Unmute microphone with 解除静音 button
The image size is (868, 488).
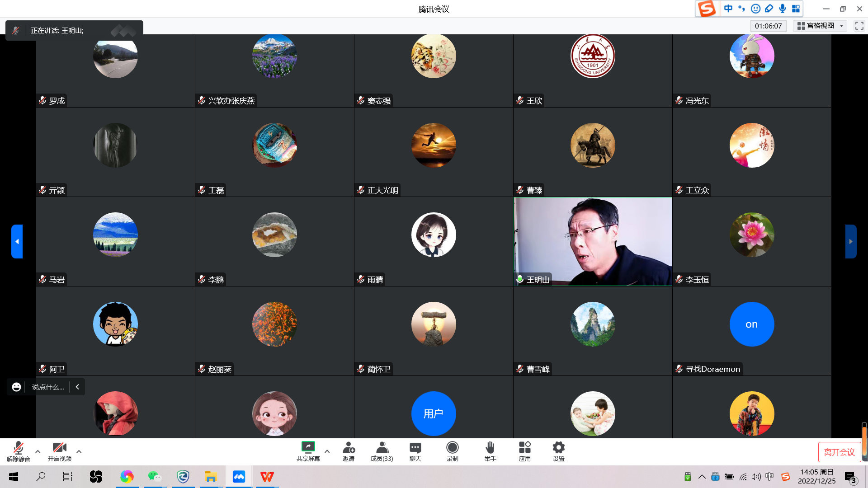click(18, 451)
